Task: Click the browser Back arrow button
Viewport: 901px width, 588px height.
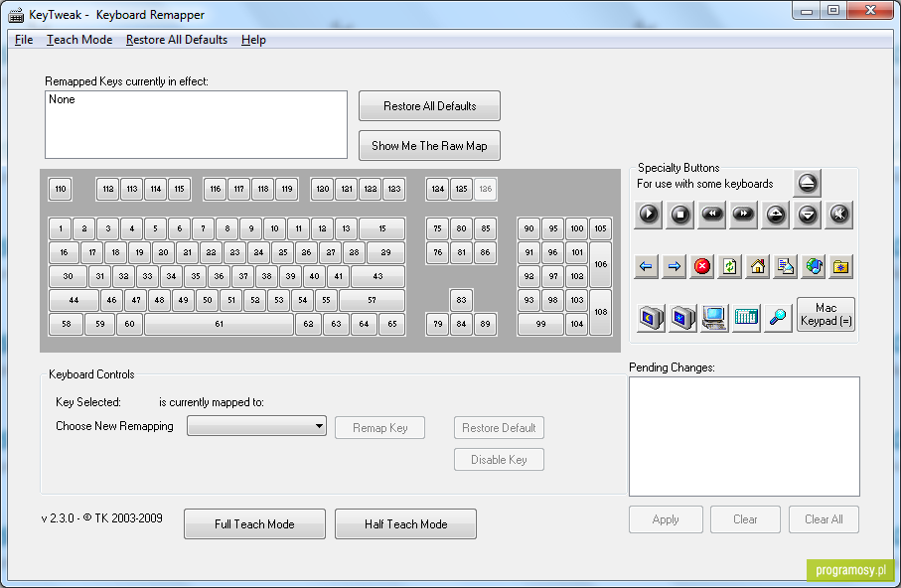Action: click(646, 267)
